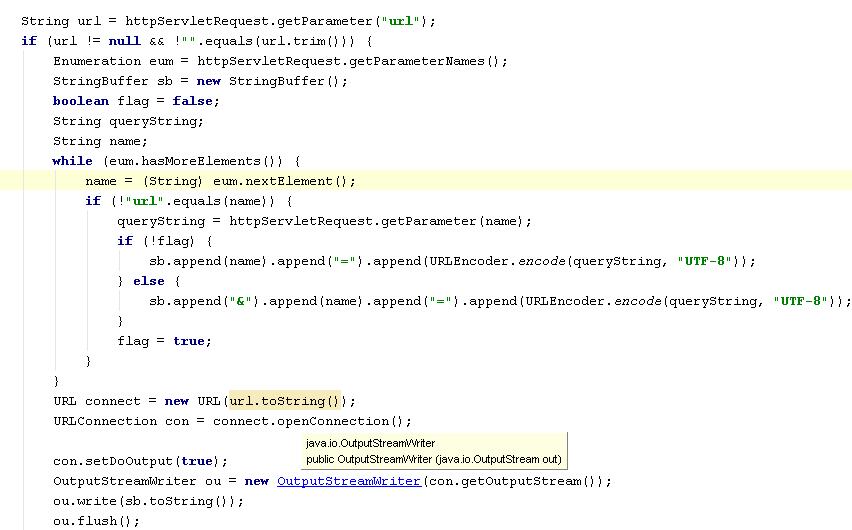852x530 pixels.
Task: Click the sb.append(name) line under if (!flag)
Action: click(x=452, y=261)
